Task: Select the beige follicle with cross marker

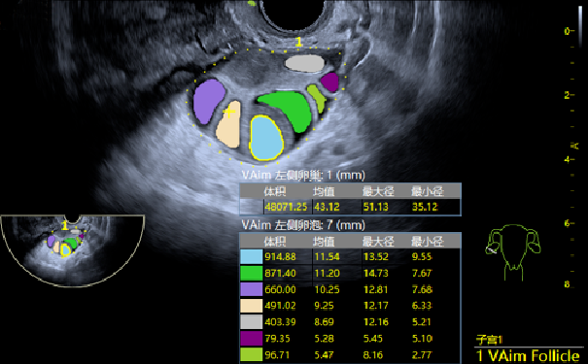Action: pos(229,124)
